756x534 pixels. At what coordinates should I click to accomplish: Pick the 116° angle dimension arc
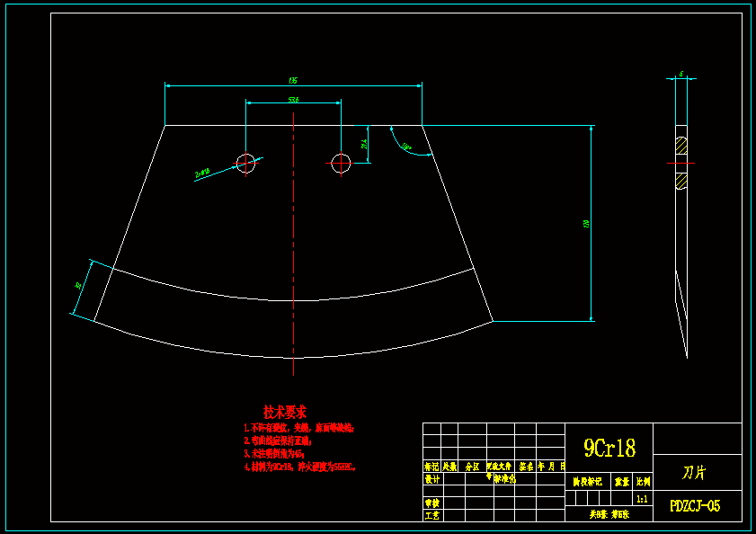[x=406, y=147]
